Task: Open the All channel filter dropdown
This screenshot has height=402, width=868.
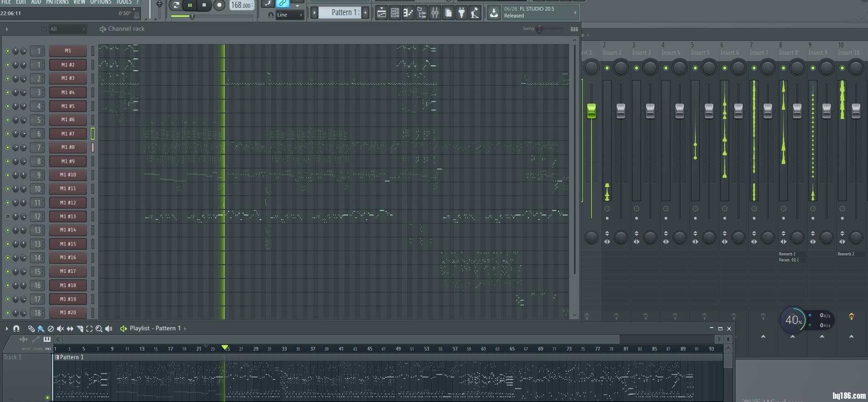Action: (x=67, y=29)
